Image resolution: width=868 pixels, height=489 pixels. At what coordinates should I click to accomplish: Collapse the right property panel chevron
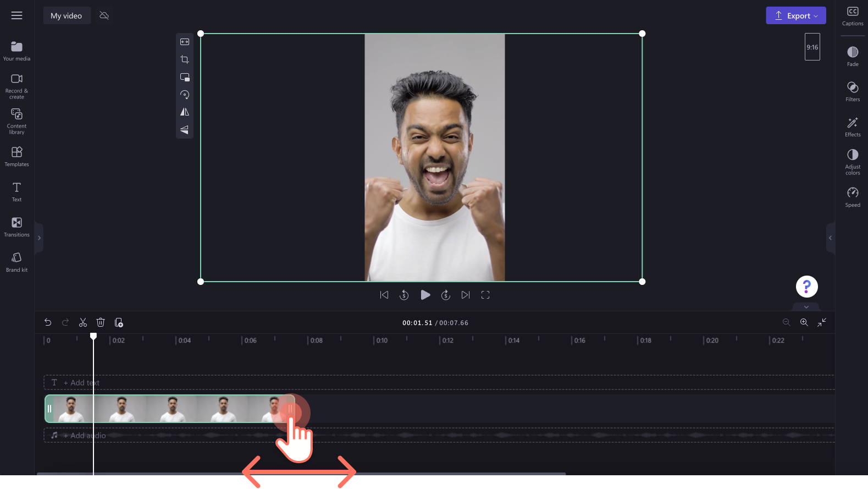pyautogui.click(x=830, y=238)
